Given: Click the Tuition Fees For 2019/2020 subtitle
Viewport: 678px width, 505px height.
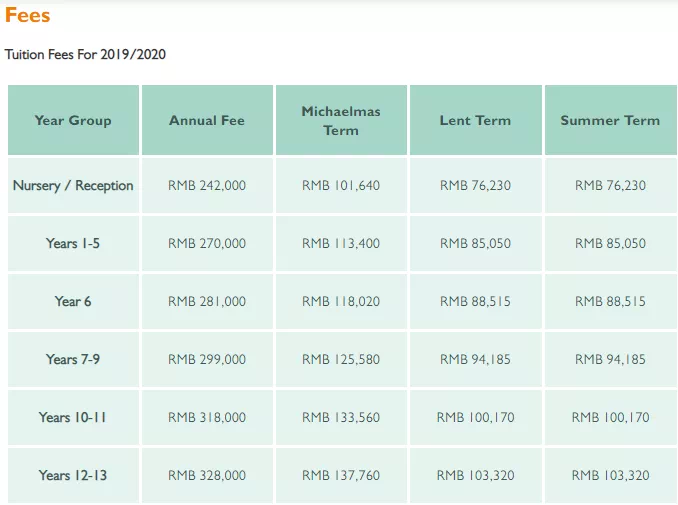Looking at the screenshot, I should [x=85, y=54].
